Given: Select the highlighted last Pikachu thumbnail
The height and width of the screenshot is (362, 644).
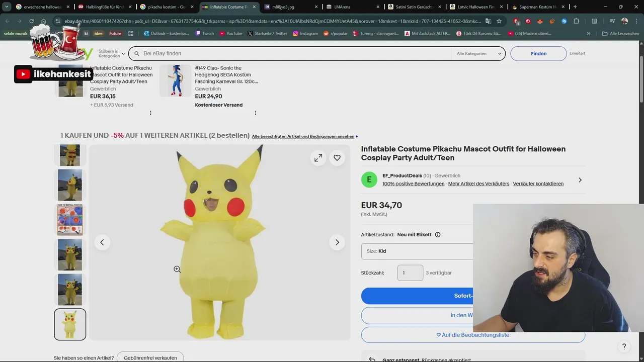Looking at the screenshot, I should (x=70, y=324).
